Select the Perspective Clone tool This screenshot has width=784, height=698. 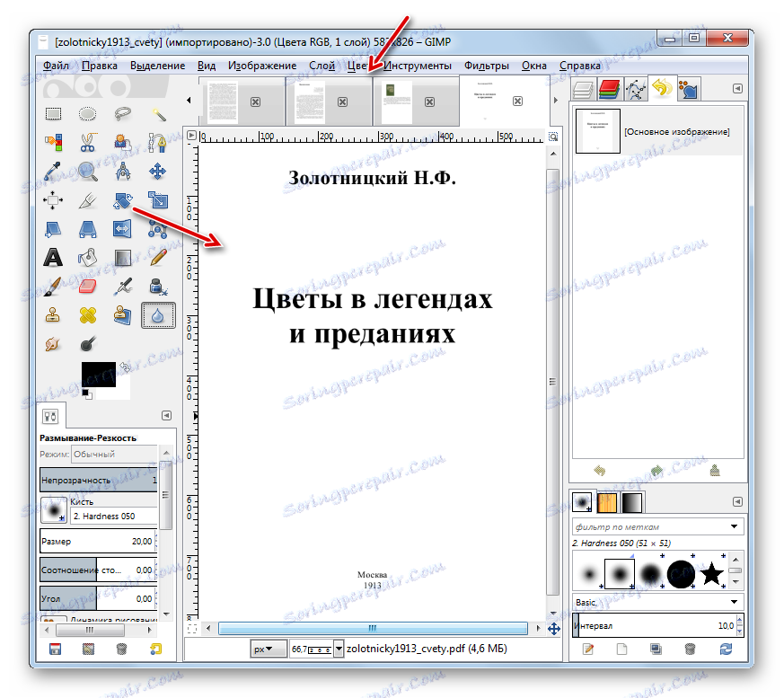point(122,315)
